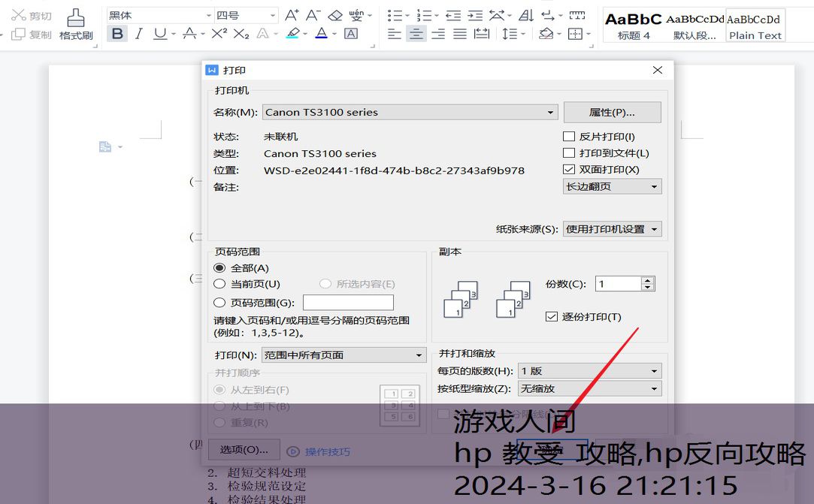
Task: Click the paragraph shading bucket icon
Action: pyautogui.click(x=546, y=35)
